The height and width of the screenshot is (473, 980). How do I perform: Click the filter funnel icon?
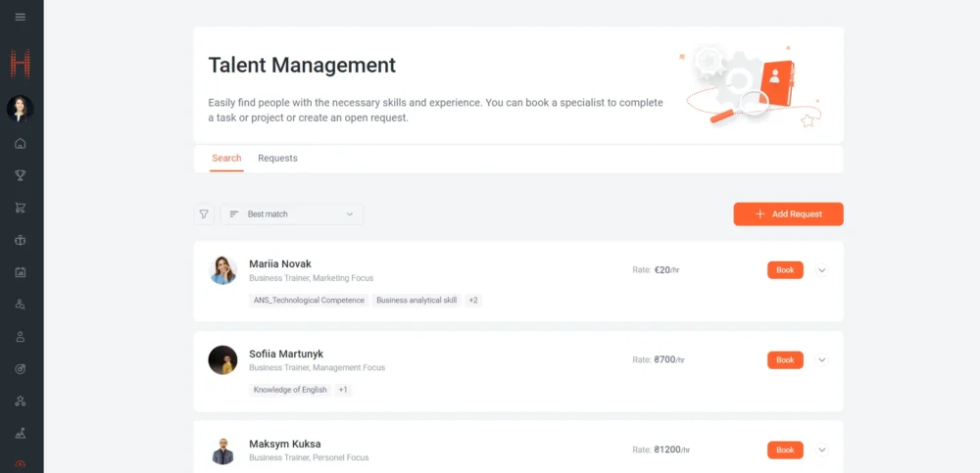pyautogui.click(x=204, y=213)
